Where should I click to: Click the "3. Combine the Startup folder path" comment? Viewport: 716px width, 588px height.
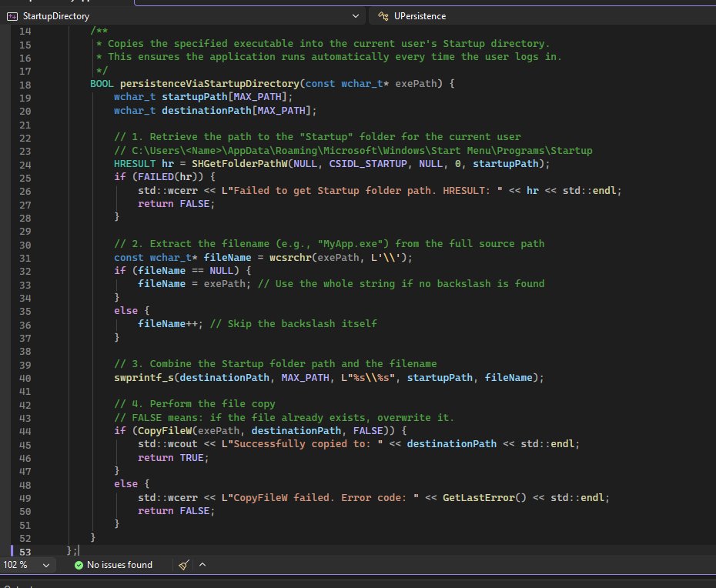click(x=276, y=364)
